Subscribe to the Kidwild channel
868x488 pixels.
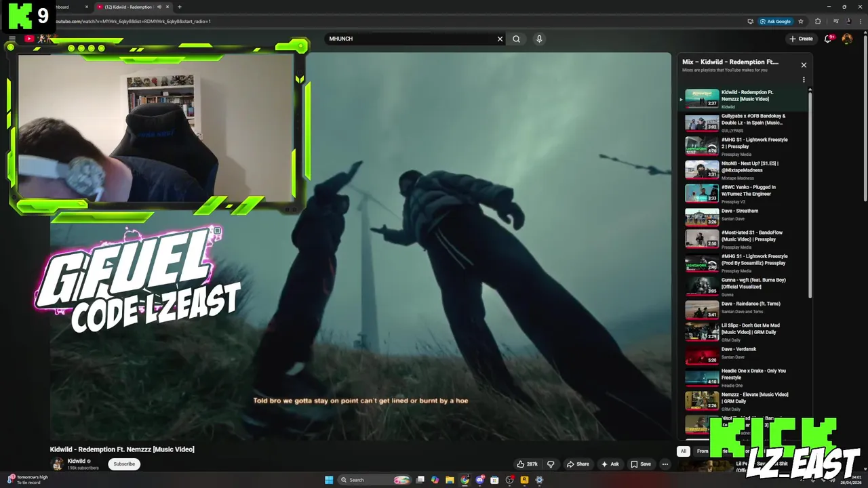[x=124, y=464]
